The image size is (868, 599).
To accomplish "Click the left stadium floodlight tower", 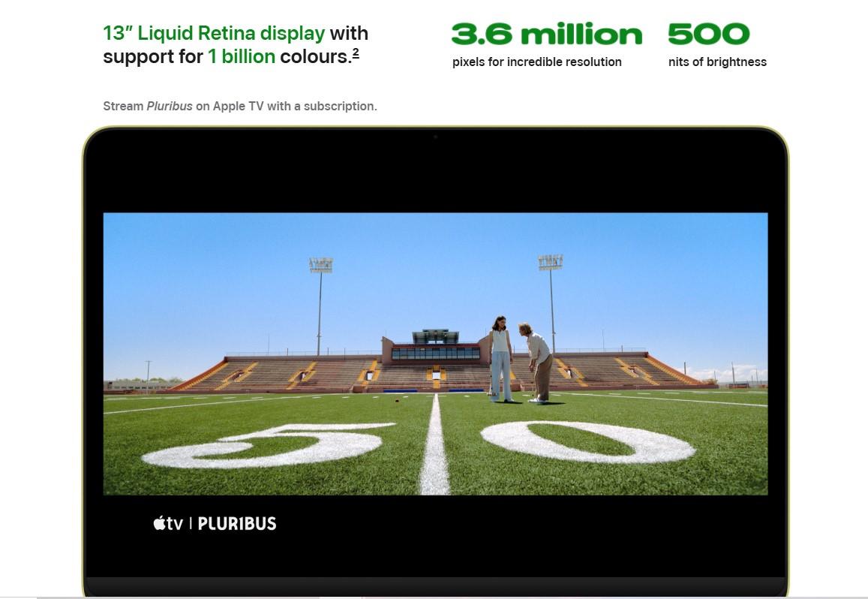I will (x=320, y=306).
